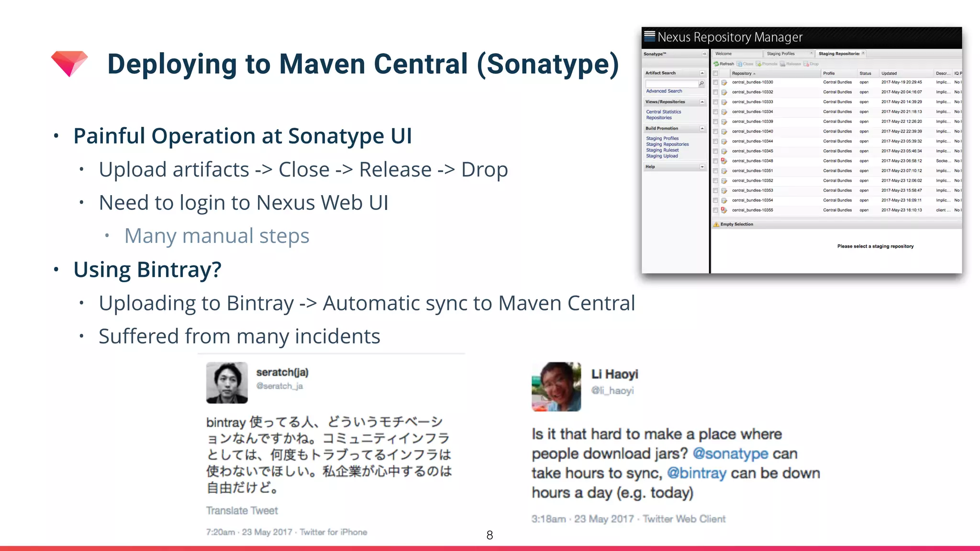The image size is (980, 551).
Task: Click the repository icon for central_bundles-10339
Action: (x=724, y=121)
